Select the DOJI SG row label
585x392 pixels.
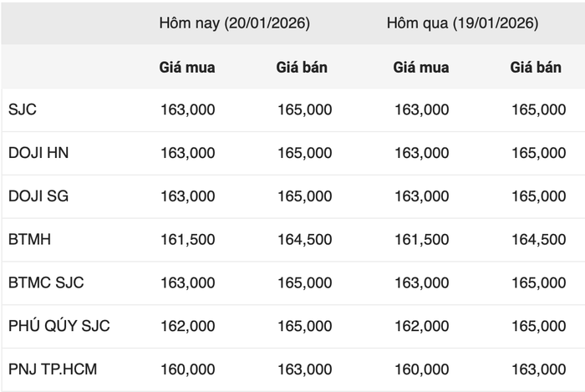[x=38, y=196]
